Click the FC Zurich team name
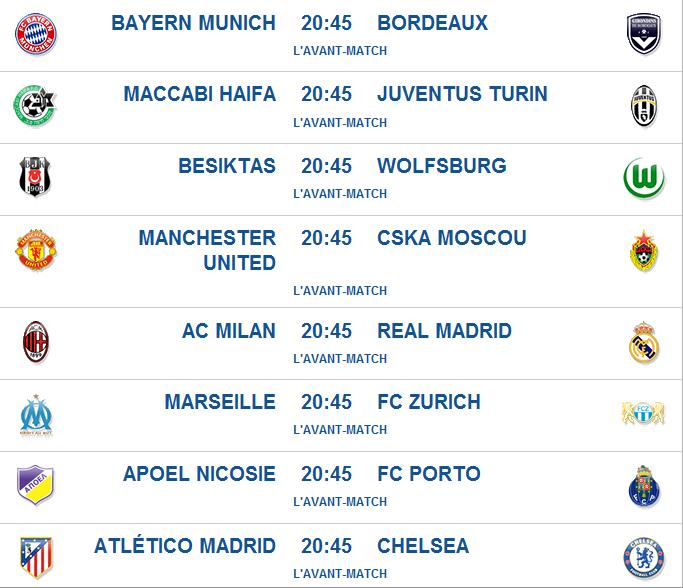 [428, 402]
